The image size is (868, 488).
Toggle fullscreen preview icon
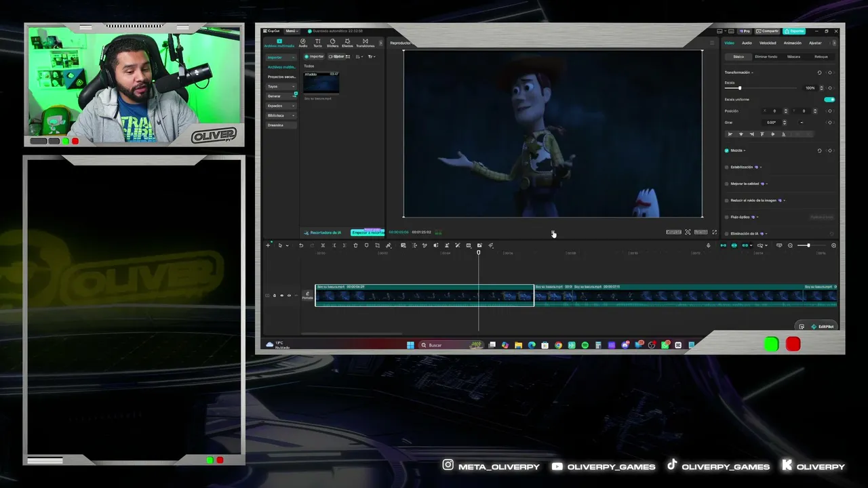tap(714, 232)
